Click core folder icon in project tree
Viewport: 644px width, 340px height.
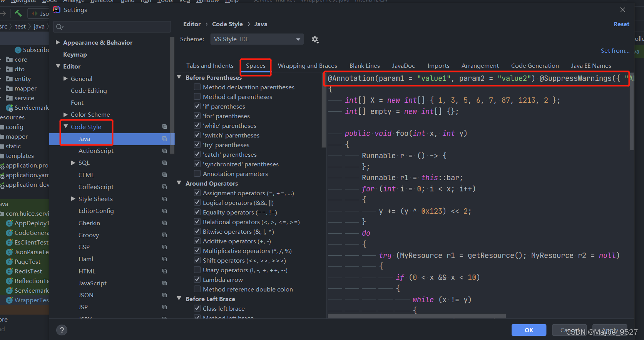pyautogui.click(x=9, y=60)
